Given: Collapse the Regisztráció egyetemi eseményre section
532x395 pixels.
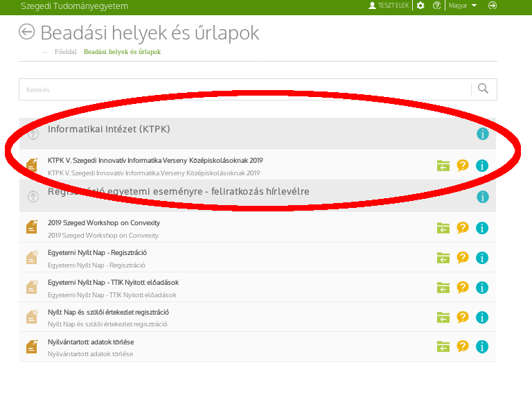Looking at the screenshot, I should [33, 197].
